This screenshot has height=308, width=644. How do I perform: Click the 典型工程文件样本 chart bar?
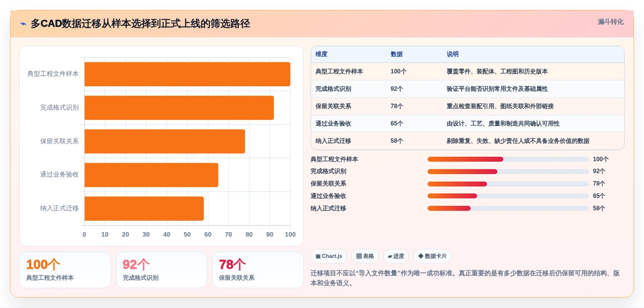(187, 74)
